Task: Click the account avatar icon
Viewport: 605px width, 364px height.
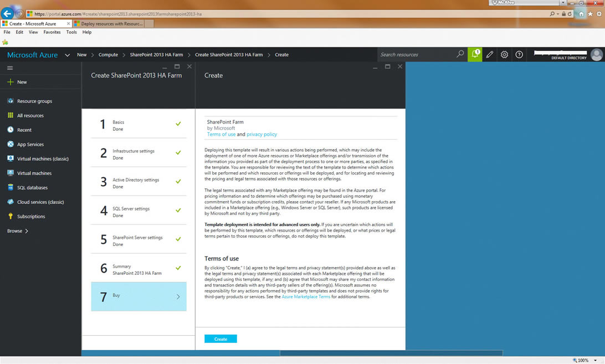Action: click(x=597, y=54)
